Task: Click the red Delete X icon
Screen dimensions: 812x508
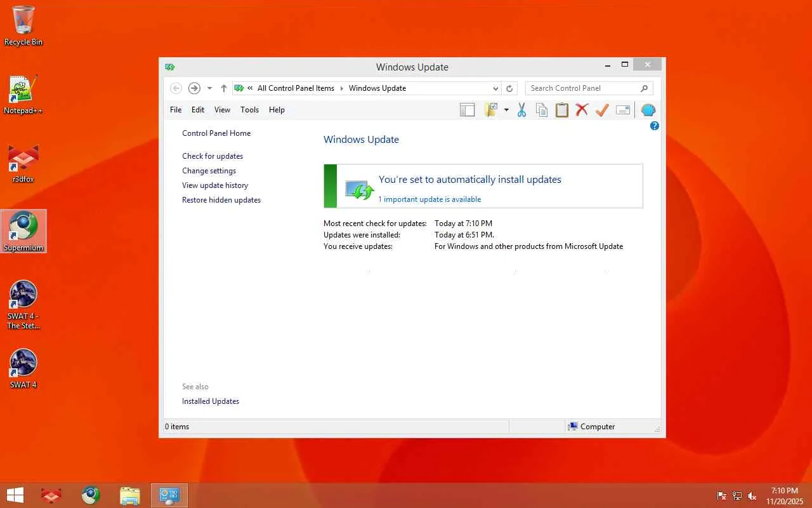Action: (x=582, y=110)
